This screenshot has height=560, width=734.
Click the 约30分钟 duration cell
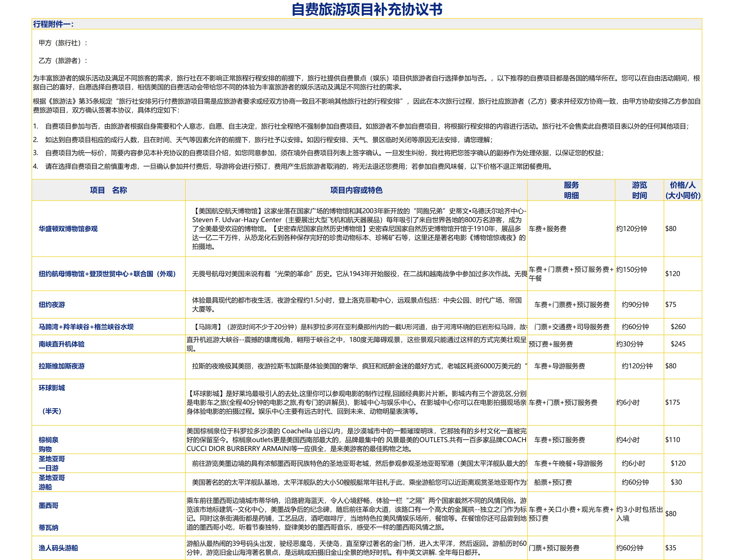click(639, 344)
